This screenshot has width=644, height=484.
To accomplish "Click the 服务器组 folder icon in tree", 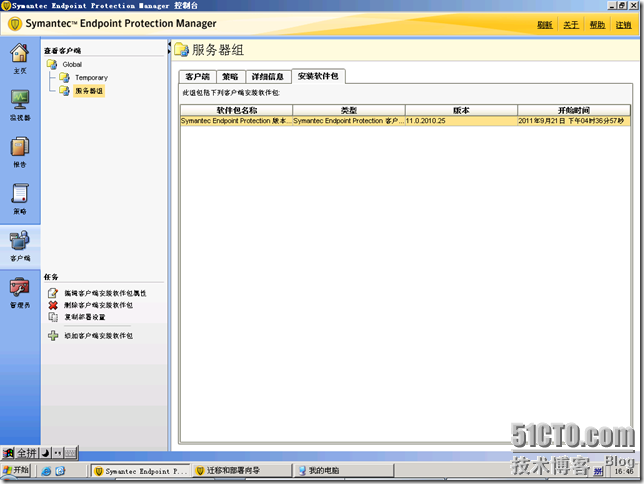I will coord(64,90).
